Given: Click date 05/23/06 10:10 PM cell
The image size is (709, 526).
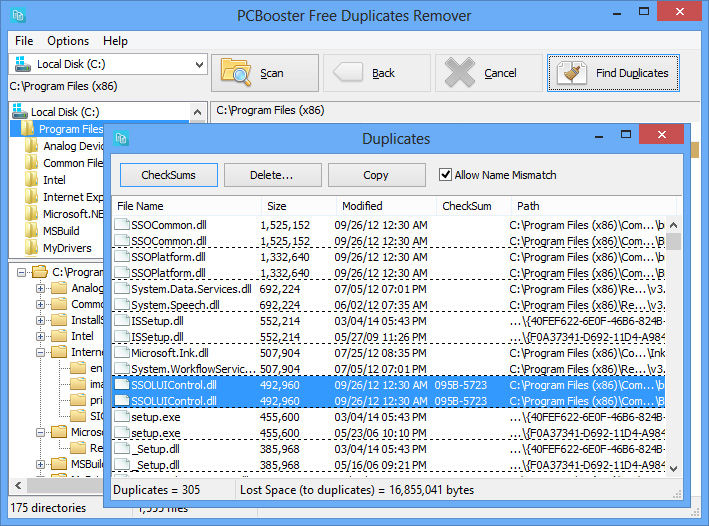Looking at the screenshot, I should 380,433.
